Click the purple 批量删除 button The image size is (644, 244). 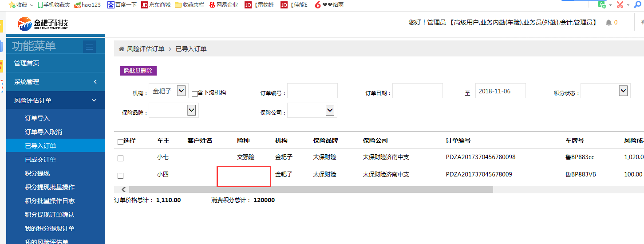point(138,71)
